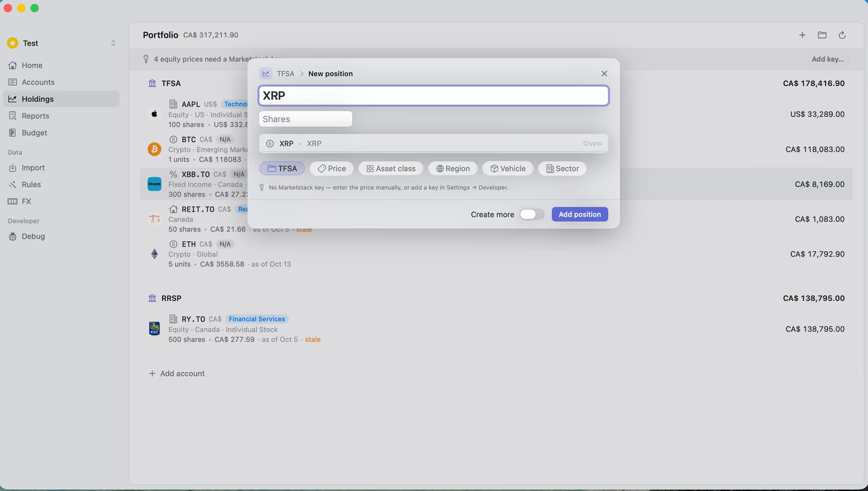The image size is (868, 491).
Task: Click the XRP symbol search field
Action: (433, 95)
